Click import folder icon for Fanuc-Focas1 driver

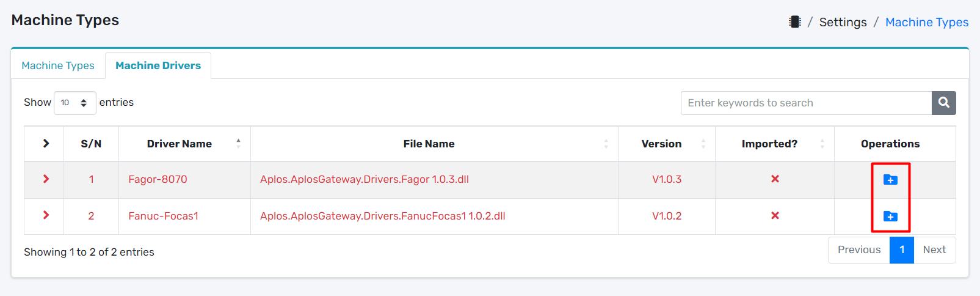[x=890, y=216]
